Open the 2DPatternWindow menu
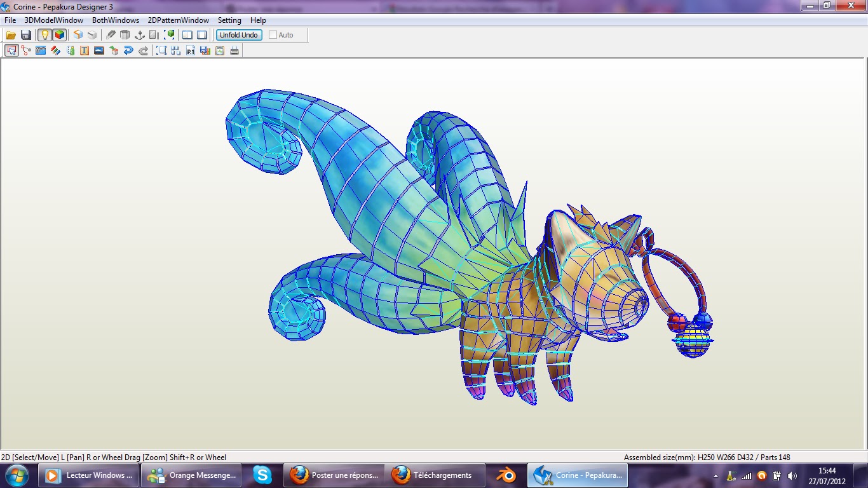Screen dimensions: 868x488 point(179,20)
